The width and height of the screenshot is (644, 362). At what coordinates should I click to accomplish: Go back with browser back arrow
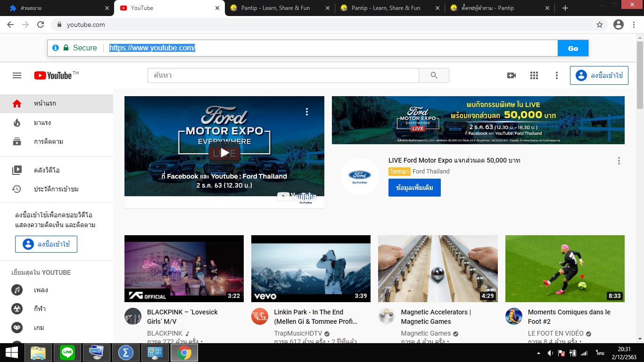pyautogui.click(x=10, y=25)
